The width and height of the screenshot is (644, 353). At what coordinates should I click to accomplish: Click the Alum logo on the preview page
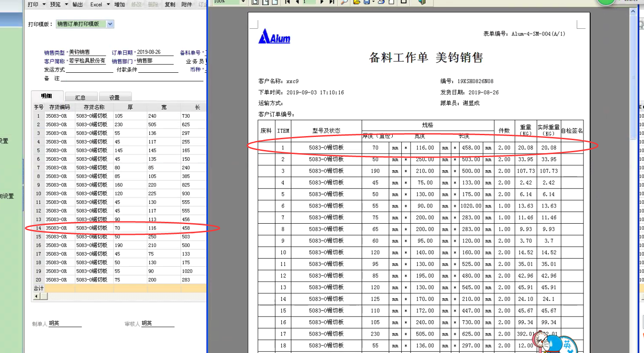[x=274, y=36]
